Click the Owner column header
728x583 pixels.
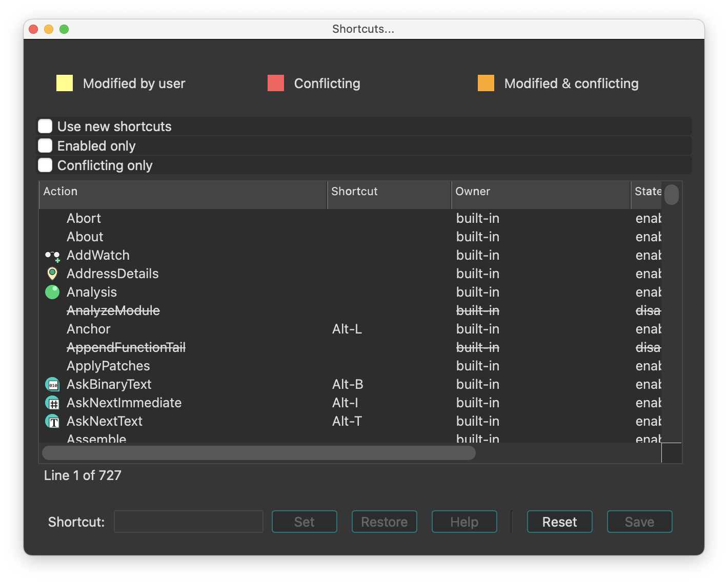pos(540,192)
